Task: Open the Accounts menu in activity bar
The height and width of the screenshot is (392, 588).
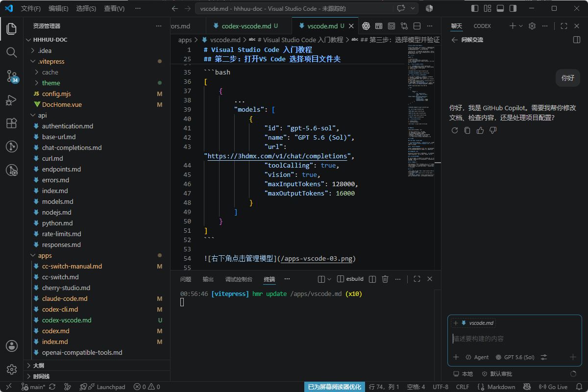Action: tap(12, 346)
